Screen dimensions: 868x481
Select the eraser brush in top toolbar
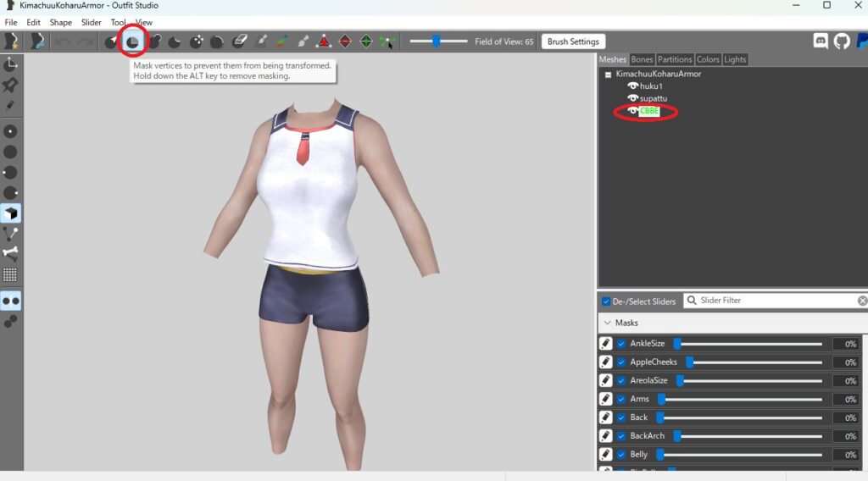pyautogui.click(x=240, y=41)
